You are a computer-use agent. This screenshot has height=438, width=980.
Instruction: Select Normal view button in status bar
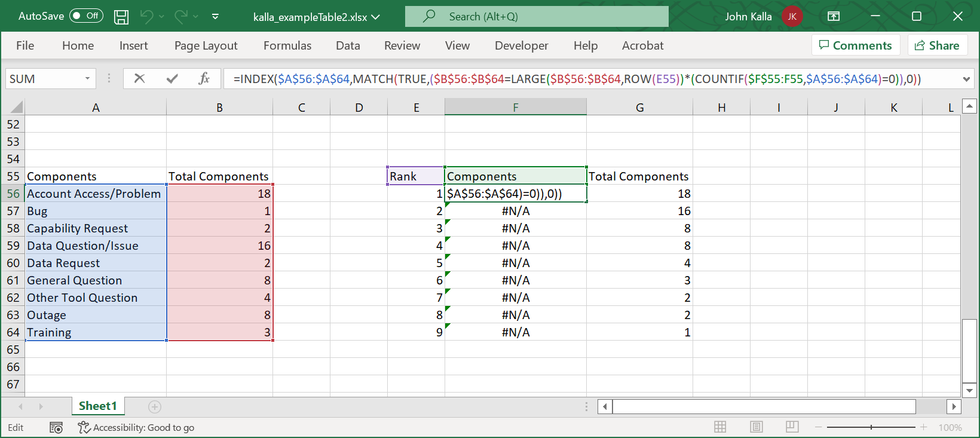click(x=720, y=427)
